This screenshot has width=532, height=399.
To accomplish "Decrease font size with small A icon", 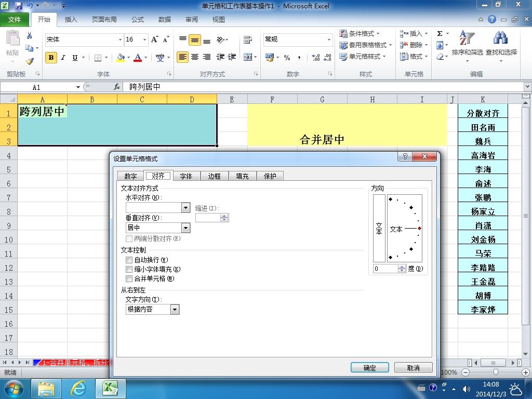I will [x=166, y=39].
